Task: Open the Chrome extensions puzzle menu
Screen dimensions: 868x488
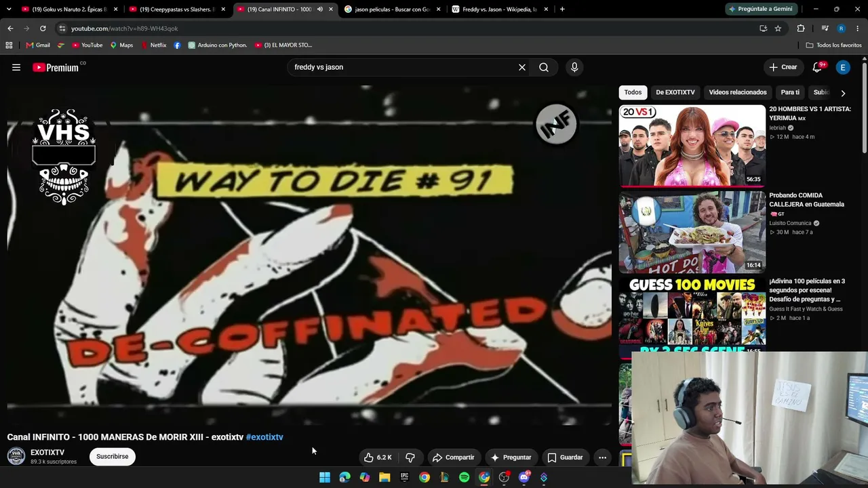Action: (x=801, y=28)
